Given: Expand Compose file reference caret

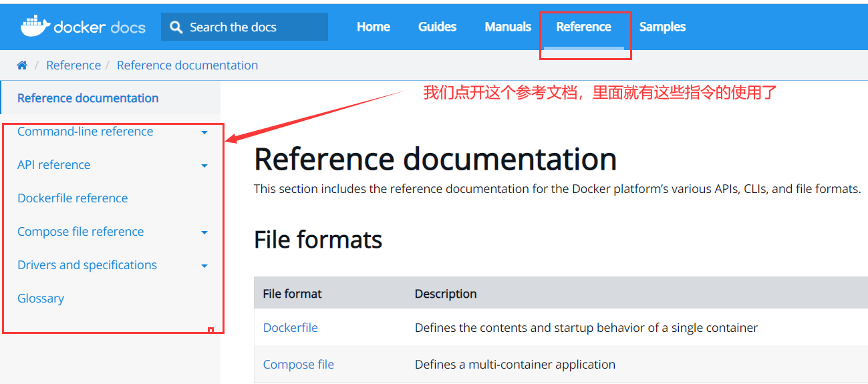Looking at the screenshot, I should (x=204, y=232).
